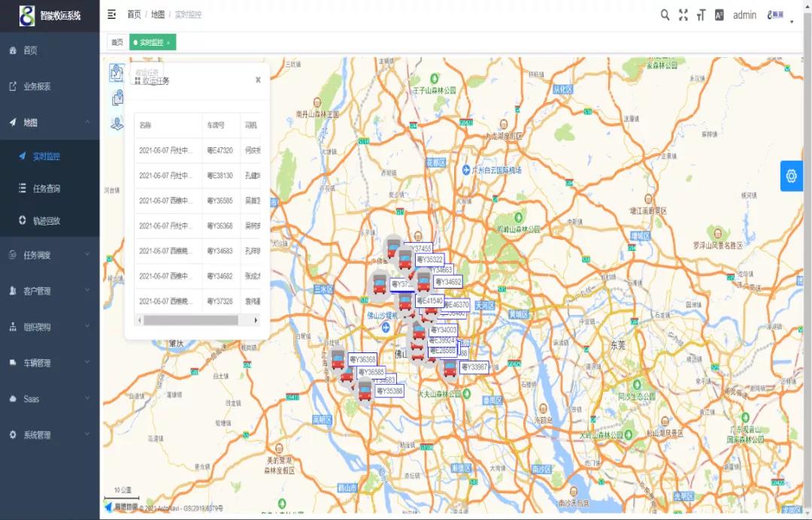Collapse the 地图 sidebar menu
The width and height of the screenshot is (812, 520).
pyautogui.click(x=50, y=122)
